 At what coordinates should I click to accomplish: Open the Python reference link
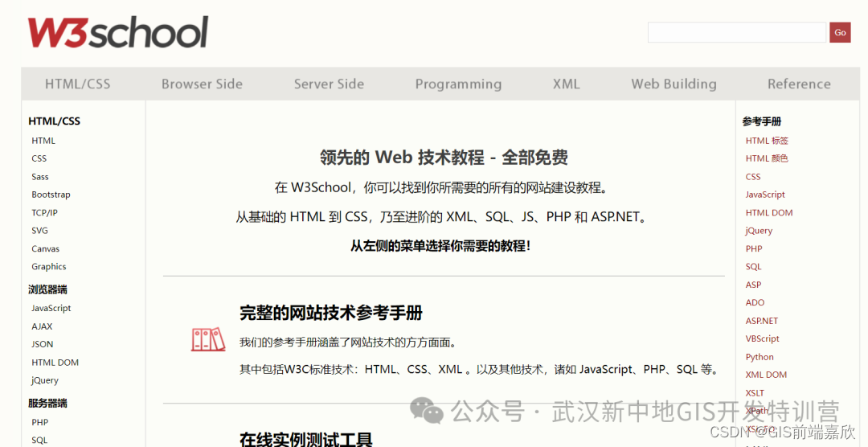759,357
